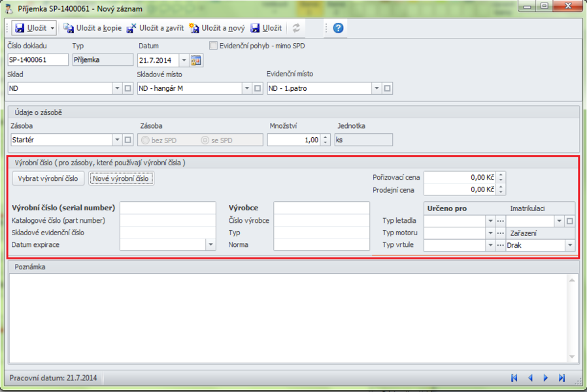Open the Uložit split-button dropdown arrow
This screenshot has width=587, height=392.
(x=52, y=28)
